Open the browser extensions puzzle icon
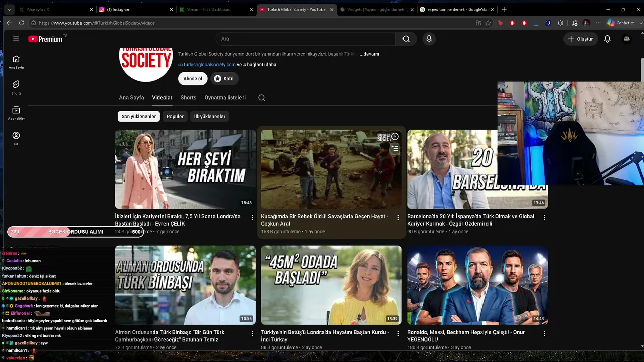This screenshot has height=362, width=644. 560,23
